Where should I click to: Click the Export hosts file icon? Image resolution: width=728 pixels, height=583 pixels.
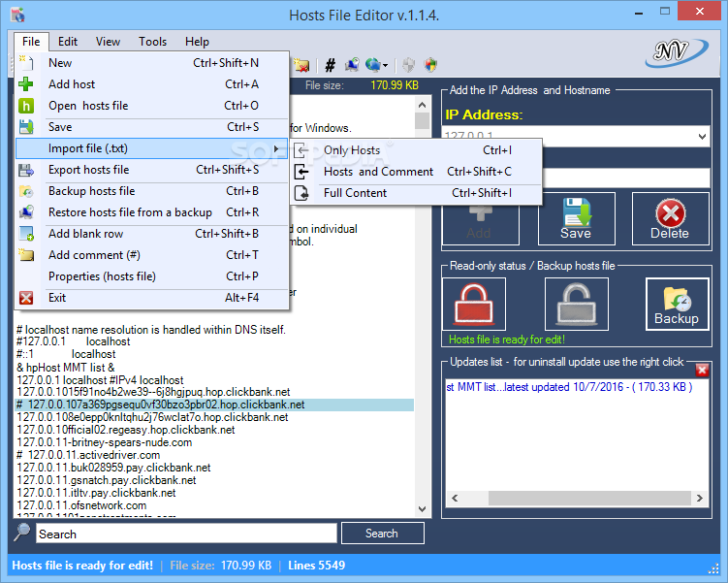coord(26,170)
